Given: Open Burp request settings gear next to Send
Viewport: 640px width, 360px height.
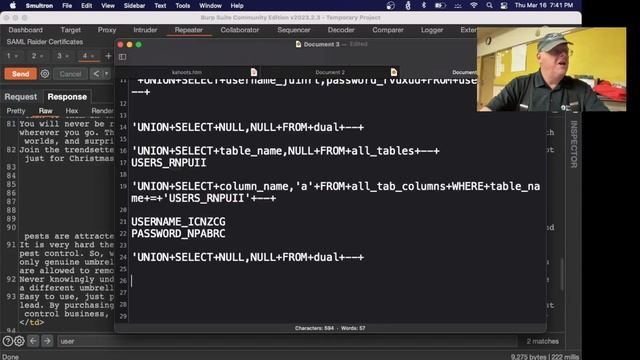Looking at the screenshot, I should (45, 74).
